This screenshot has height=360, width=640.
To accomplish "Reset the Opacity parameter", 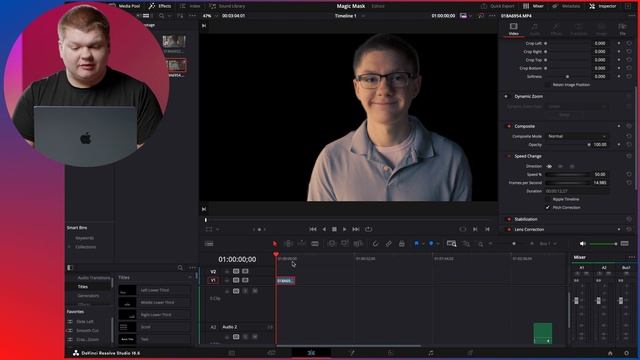I will 629,144.
